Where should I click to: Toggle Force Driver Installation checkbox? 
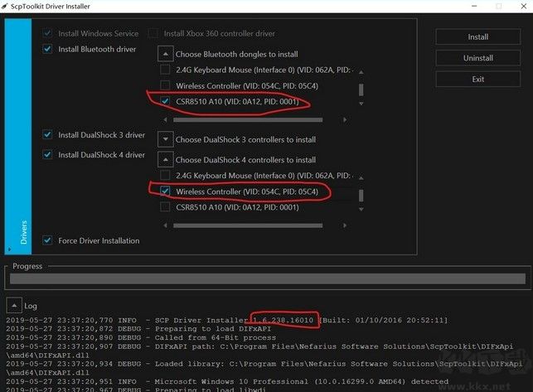(x=47, y=240)
